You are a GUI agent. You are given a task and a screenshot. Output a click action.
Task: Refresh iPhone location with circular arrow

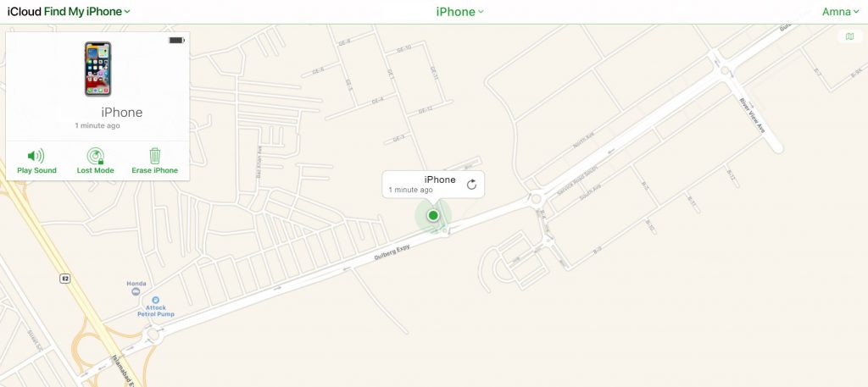pos(471,185)
